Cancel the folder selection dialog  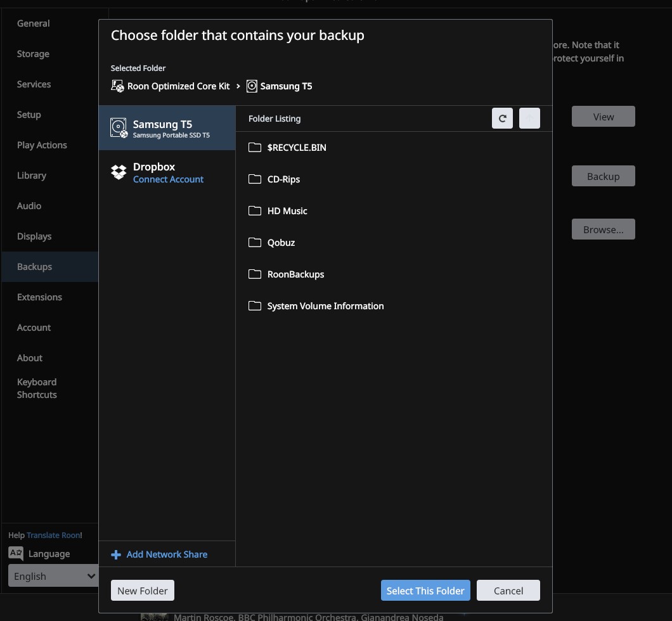tap(508, 591)
